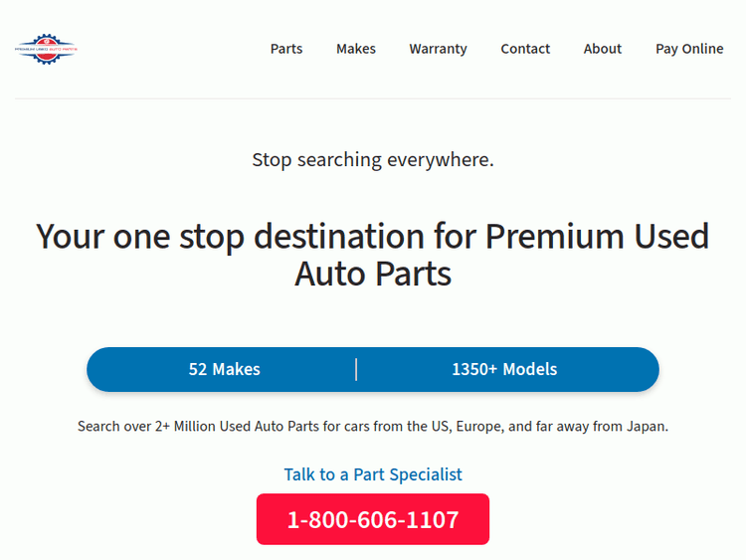The image size is (746, 560).
Task: Go to the Makes navigation page
Action: [356, 49]
